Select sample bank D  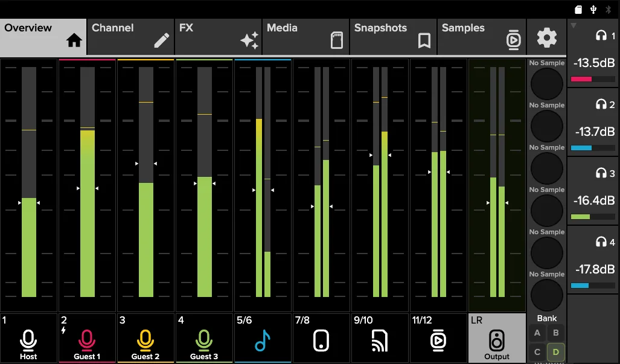click(555, 352)
